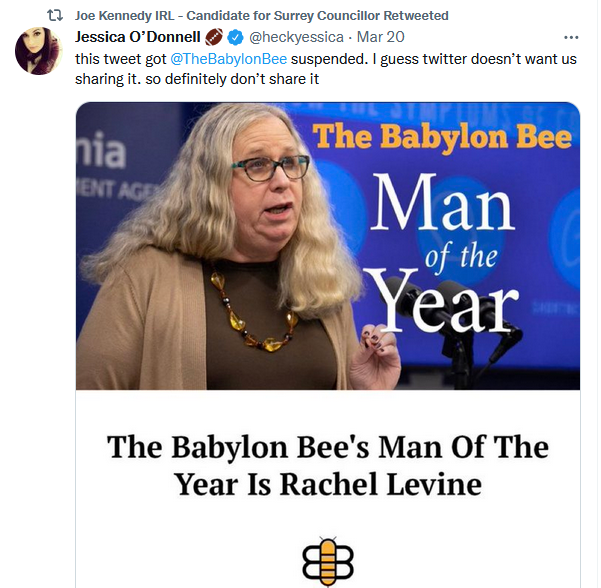Image resolution: width=601 pixels, height=588 pixels.
Task: Open the three-dot More options menu
Action: point(571,38)
